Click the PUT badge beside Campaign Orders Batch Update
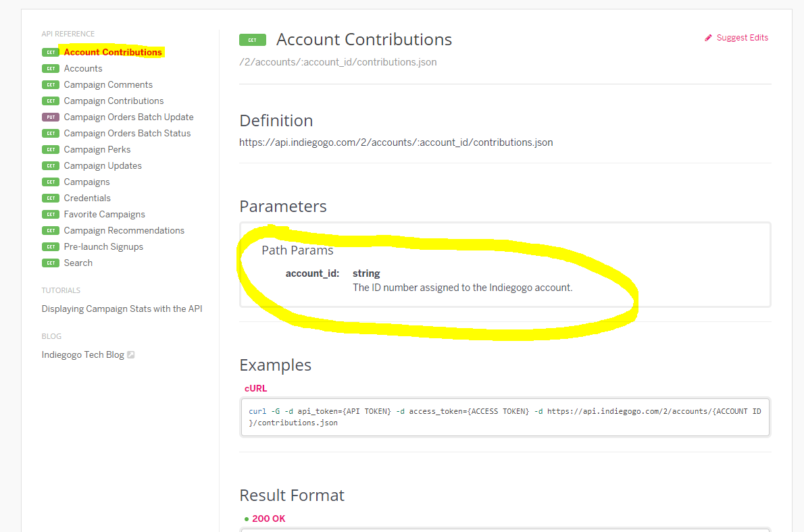804x532 pixels. coord(51,117)
